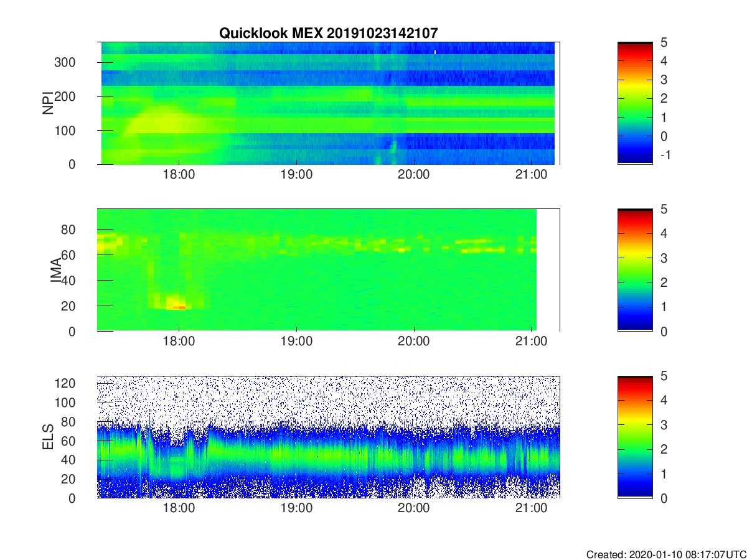Click the "3" label on the ELS colorbar
Viewport: 747px width, 560px height.
[664, 424]
